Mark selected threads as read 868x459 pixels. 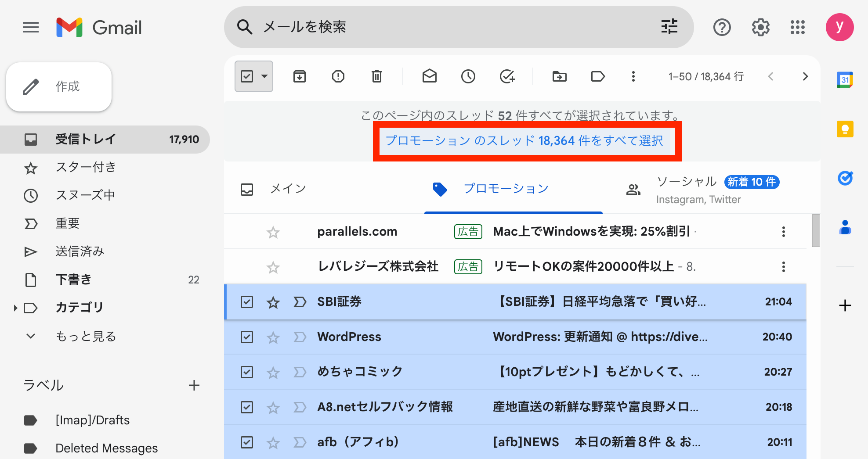[430, 76]
